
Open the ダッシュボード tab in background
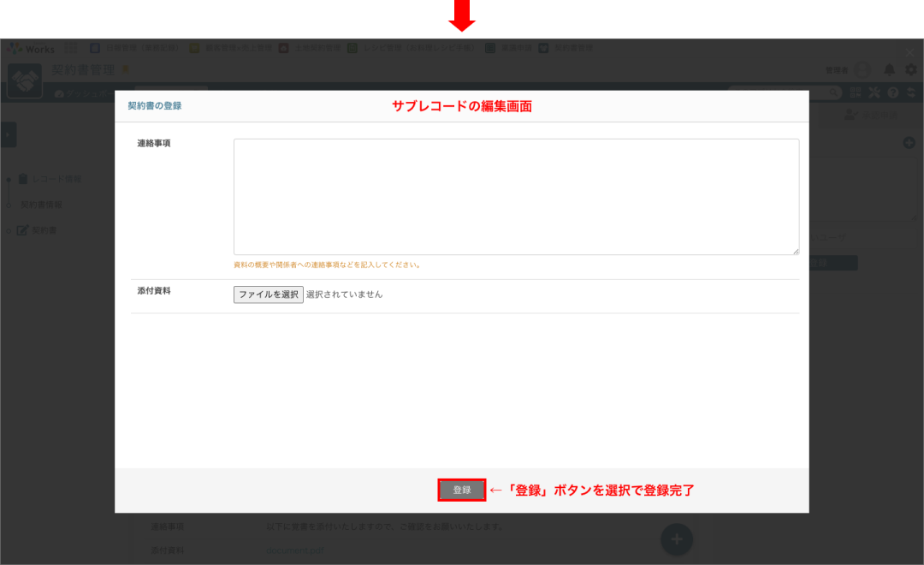[82, 94]
